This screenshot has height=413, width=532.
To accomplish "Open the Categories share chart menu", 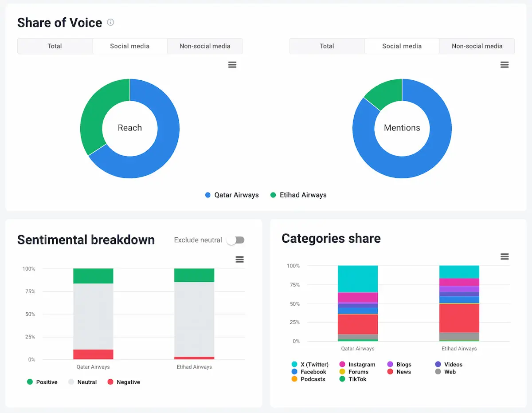I will point(505,256).
